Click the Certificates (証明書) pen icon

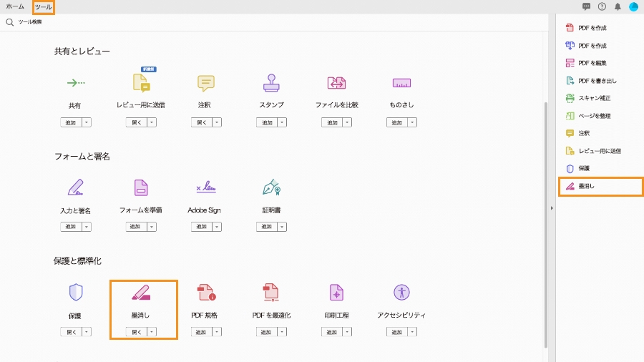point(271,187)
